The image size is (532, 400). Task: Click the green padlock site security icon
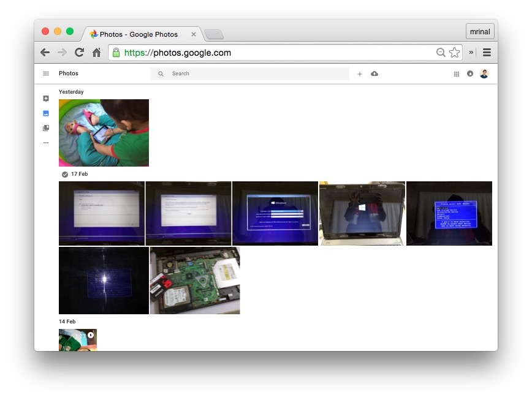[116, 53]
